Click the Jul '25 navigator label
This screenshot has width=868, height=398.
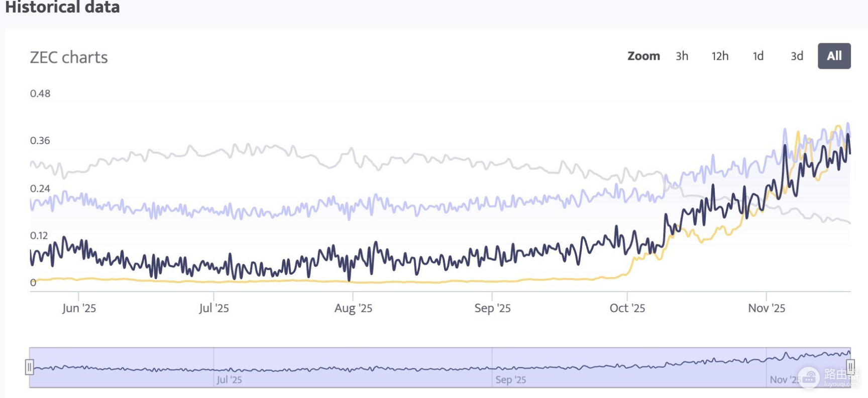tap(229, 380)
